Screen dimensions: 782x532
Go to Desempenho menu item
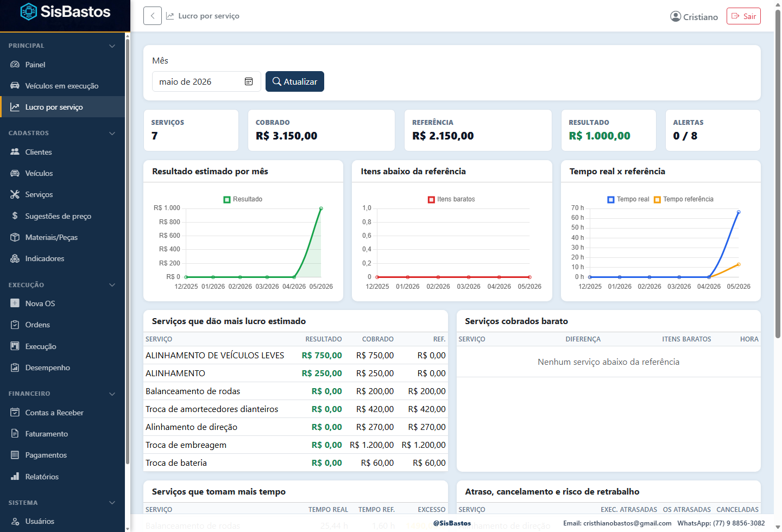click(x=62, y=368)
